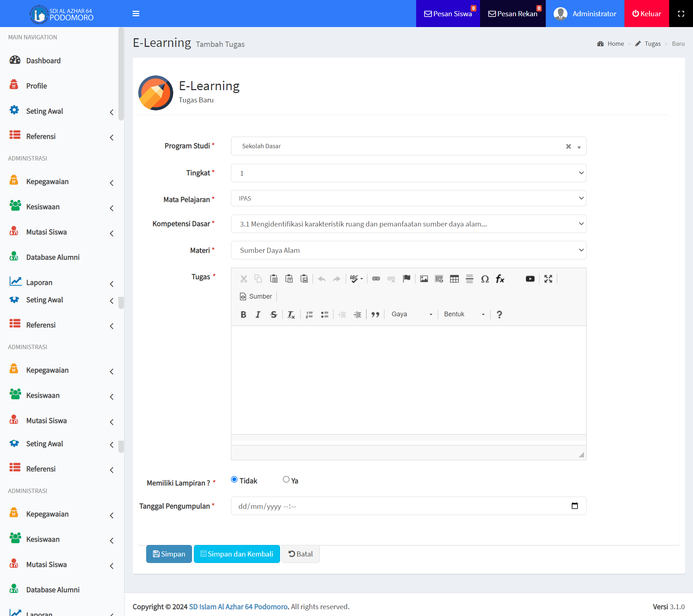
Task: Toggle bold formatting in the editor
Action: pos(243,314)
